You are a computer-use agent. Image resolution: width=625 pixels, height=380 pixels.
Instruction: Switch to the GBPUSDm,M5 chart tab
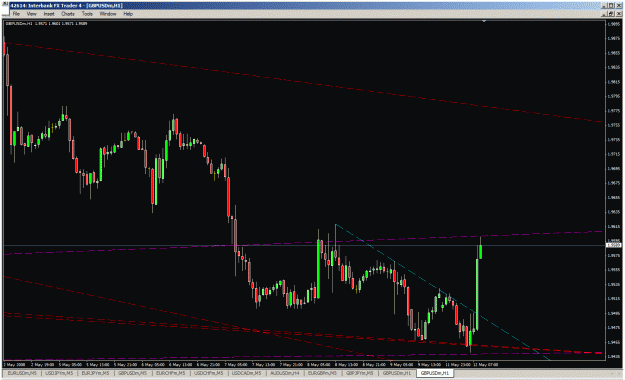click(x=132, y=373)
